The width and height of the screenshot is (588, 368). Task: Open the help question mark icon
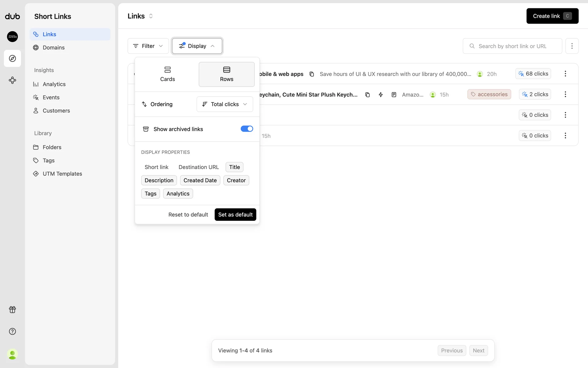pyautogui.click(x=12, y=331)
